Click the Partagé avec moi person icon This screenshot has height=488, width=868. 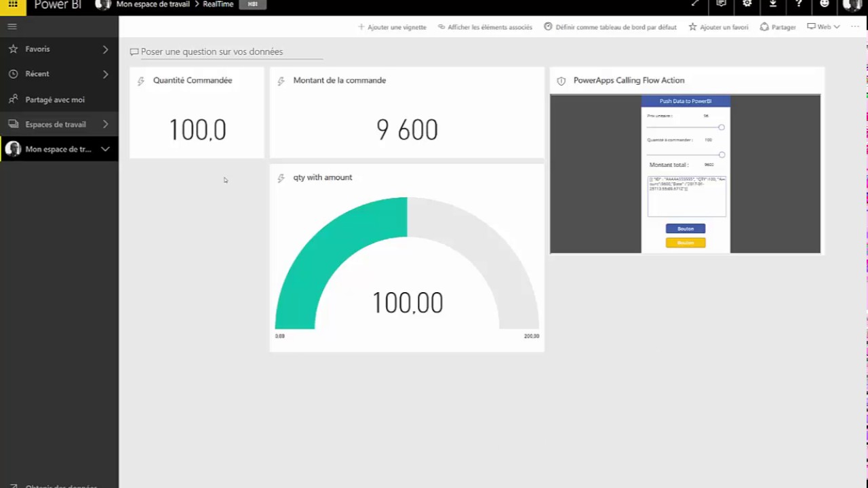tap(13, 99)
